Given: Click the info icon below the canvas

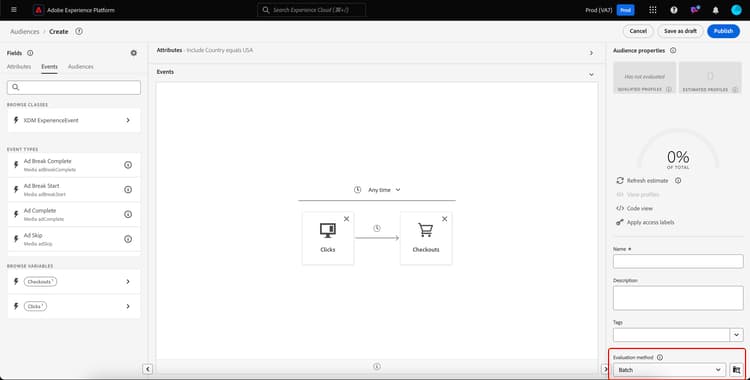Looking at the screenshot, I should pos(377,367).
